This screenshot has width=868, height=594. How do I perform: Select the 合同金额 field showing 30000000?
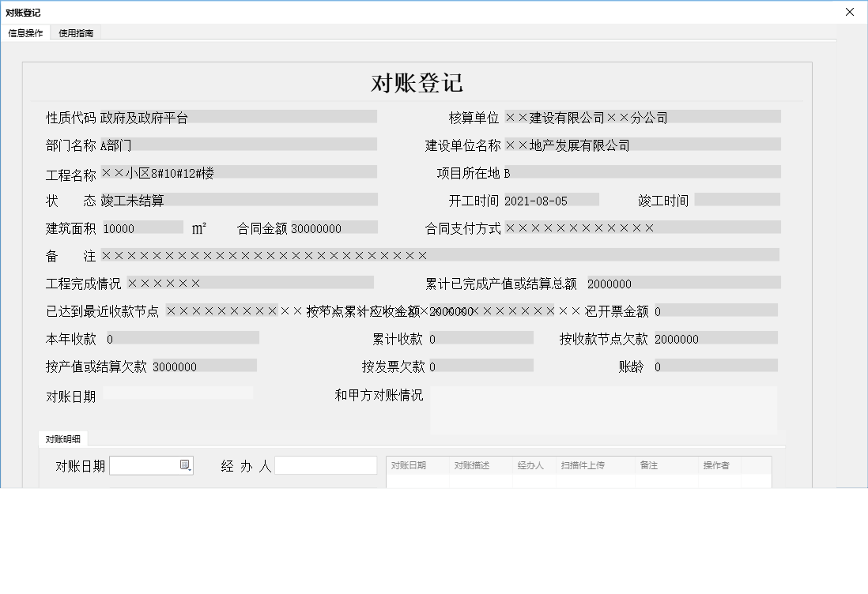pyautogui.click(x=332, y=227)
